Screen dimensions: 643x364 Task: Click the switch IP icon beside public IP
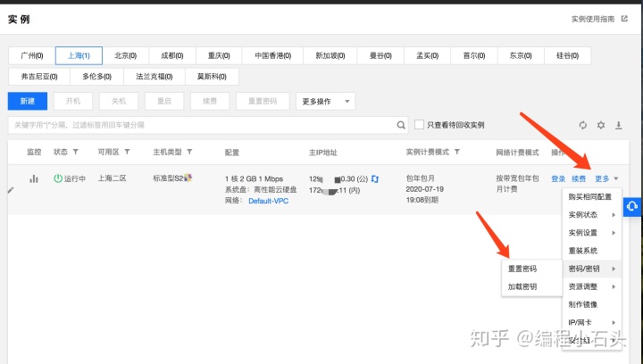[375, 179]
